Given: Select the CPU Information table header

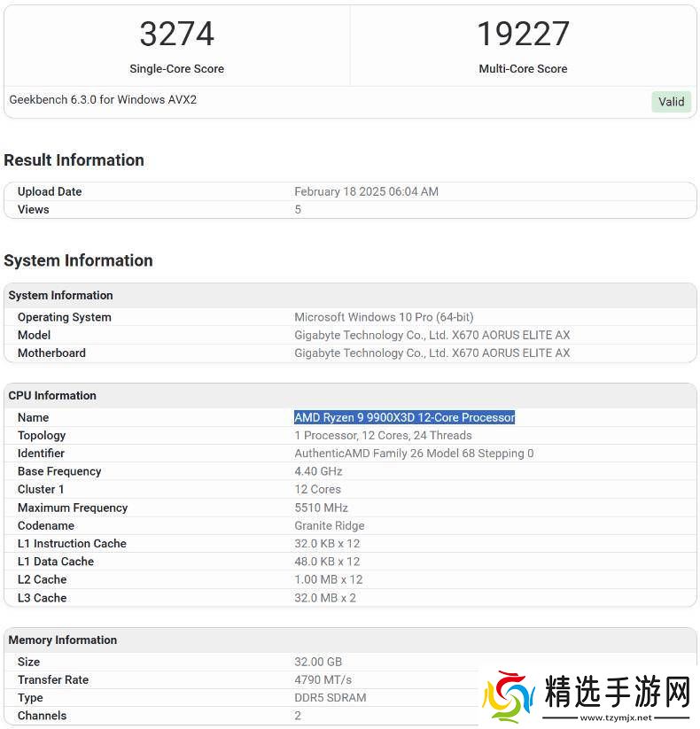Looking at the screenshot, I should click(x=52, y=395).
